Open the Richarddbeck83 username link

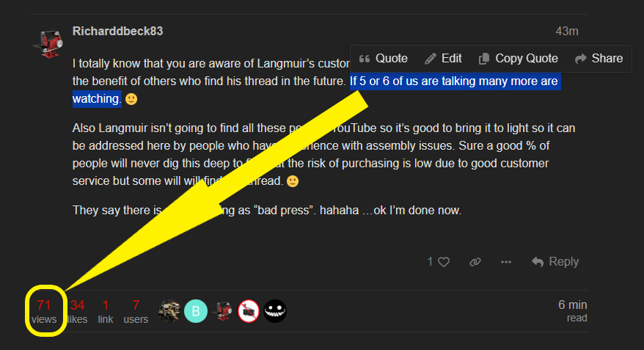[117, 32]
